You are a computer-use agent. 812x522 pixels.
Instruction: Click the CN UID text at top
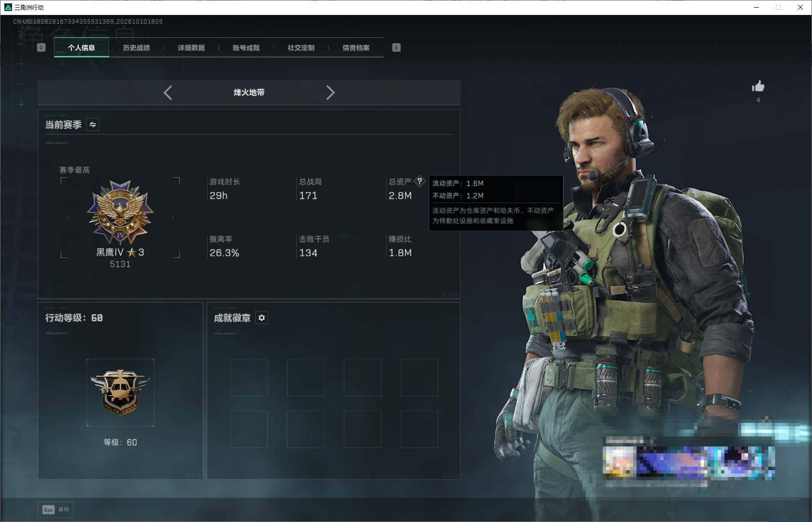point(88,22)
